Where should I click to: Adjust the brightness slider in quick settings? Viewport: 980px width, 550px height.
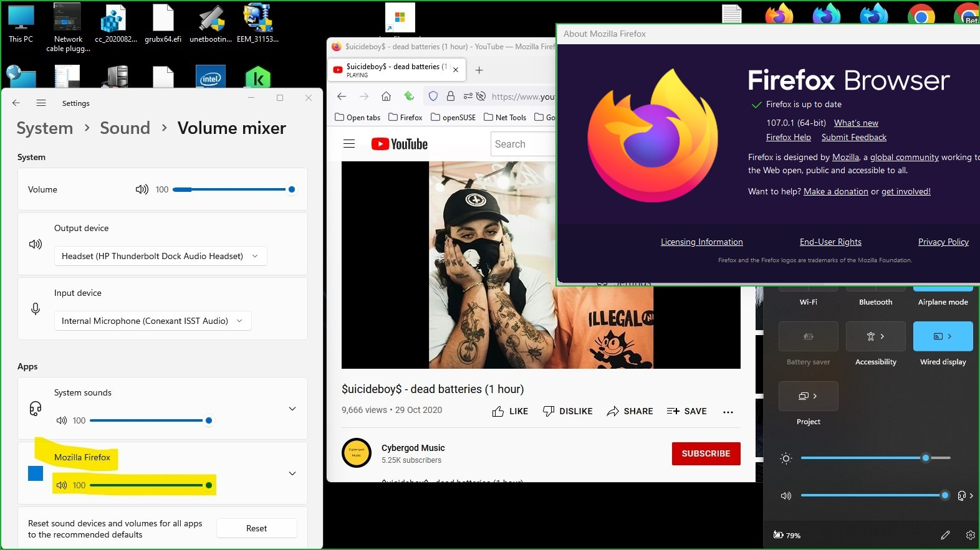click(875, 458)
